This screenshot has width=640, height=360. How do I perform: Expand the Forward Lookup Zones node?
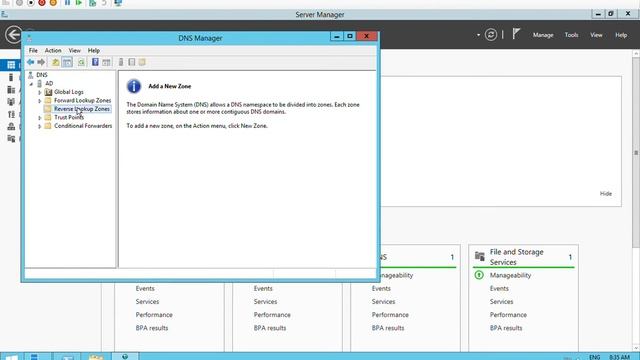point(40,101)
